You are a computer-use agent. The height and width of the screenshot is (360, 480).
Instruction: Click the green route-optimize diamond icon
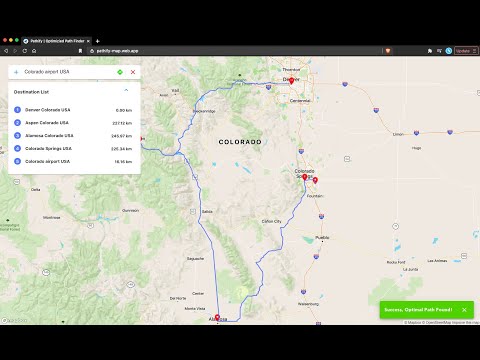click(x=120, y=72)
